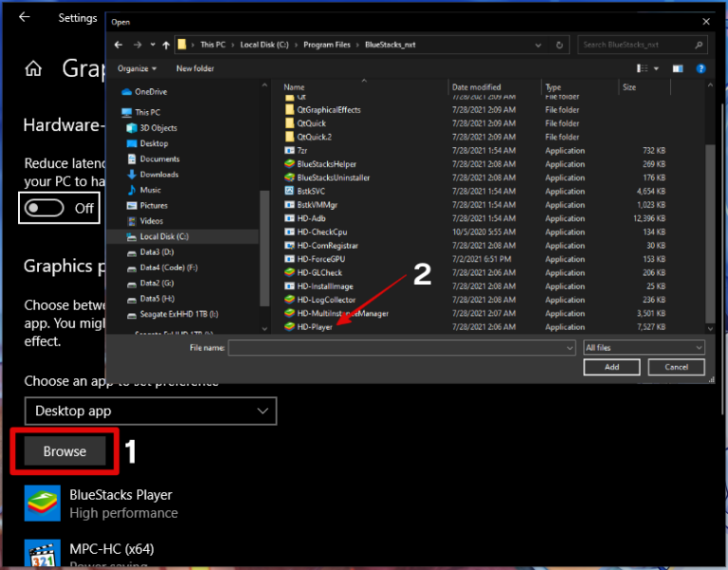
Task: Select Local Disk (C:) in navigation pane
Action: point(182,236)
